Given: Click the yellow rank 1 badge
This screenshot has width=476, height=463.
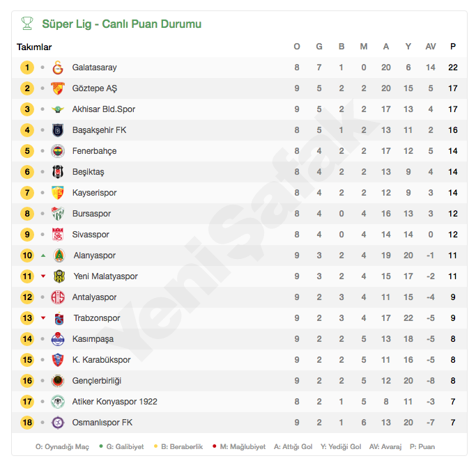Looking at the screenshot, I should (27, 68).
